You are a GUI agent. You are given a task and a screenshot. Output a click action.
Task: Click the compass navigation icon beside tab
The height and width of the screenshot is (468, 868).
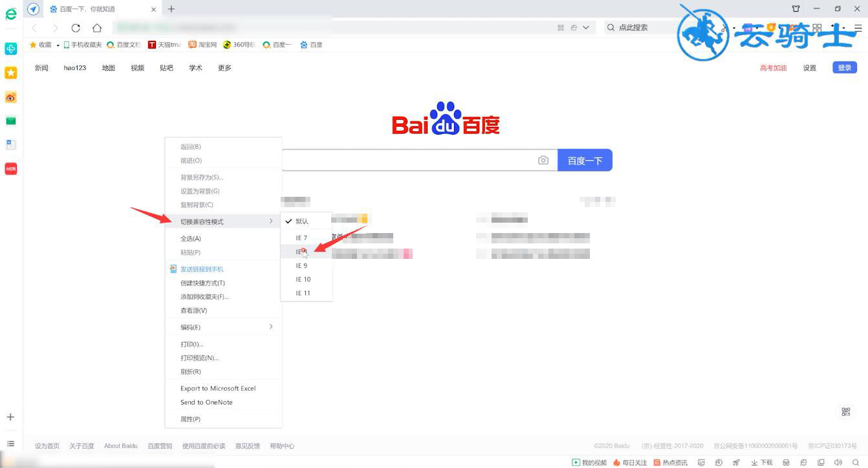coord(33,9)
